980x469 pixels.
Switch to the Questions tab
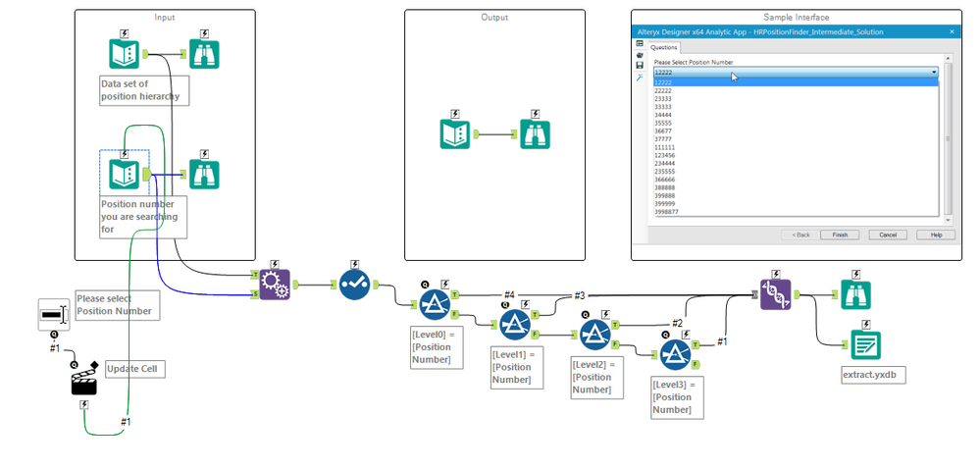663,47
